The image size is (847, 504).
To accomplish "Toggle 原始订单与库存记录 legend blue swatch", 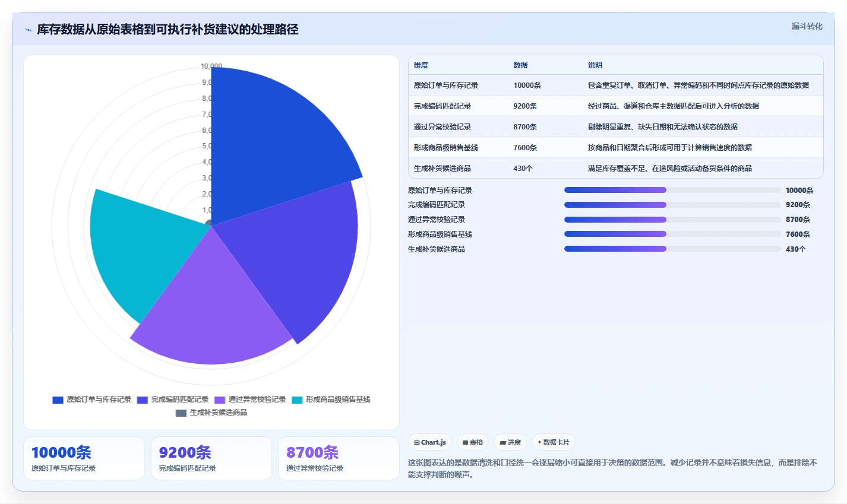I will (58, 400).
